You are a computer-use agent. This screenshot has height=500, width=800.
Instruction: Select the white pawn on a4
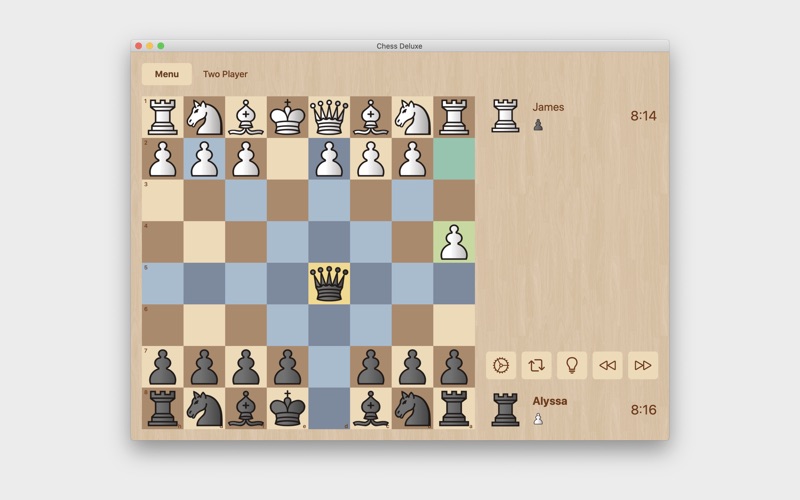(x=454, y=242)
